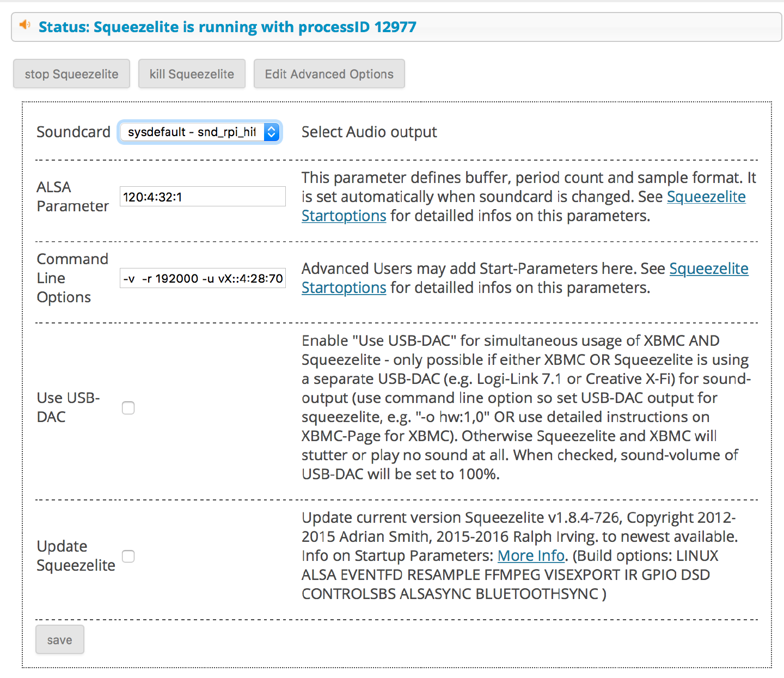Save the Squeezelite settings

pos(60,639)
